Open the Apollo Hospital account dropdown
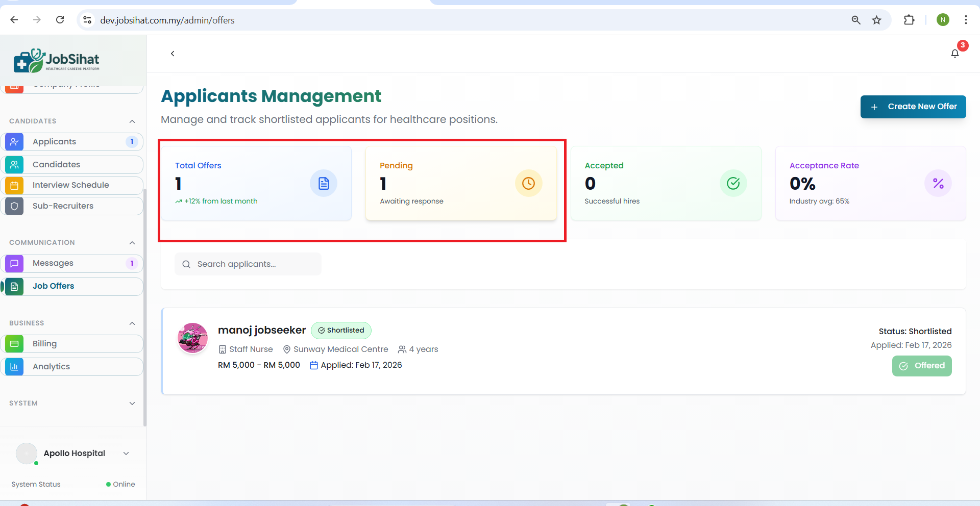 (x=126, y=453)
